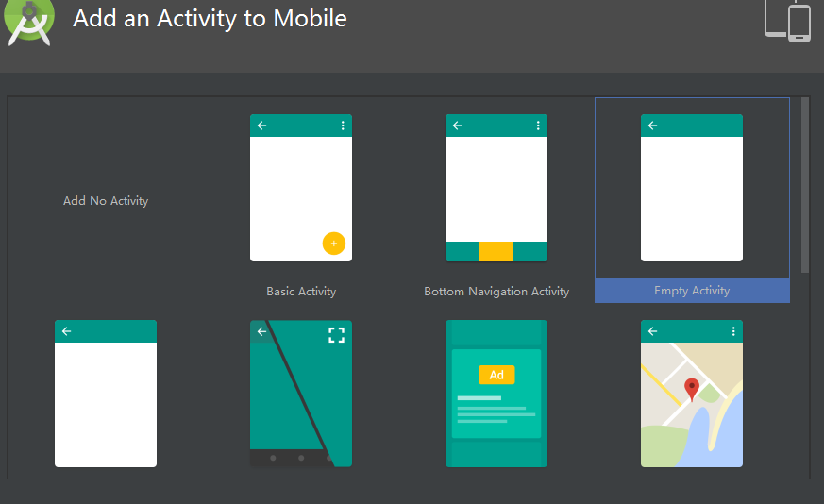This screenshot has width=824, height=504.
Task: Choose the fullscreen activity template with diagonal
Action: pos(301,394)
